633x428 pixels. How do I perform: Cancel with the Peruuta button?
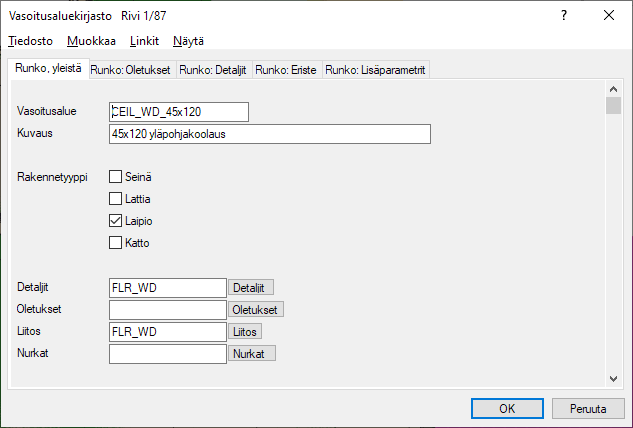(x=589, y=408)
